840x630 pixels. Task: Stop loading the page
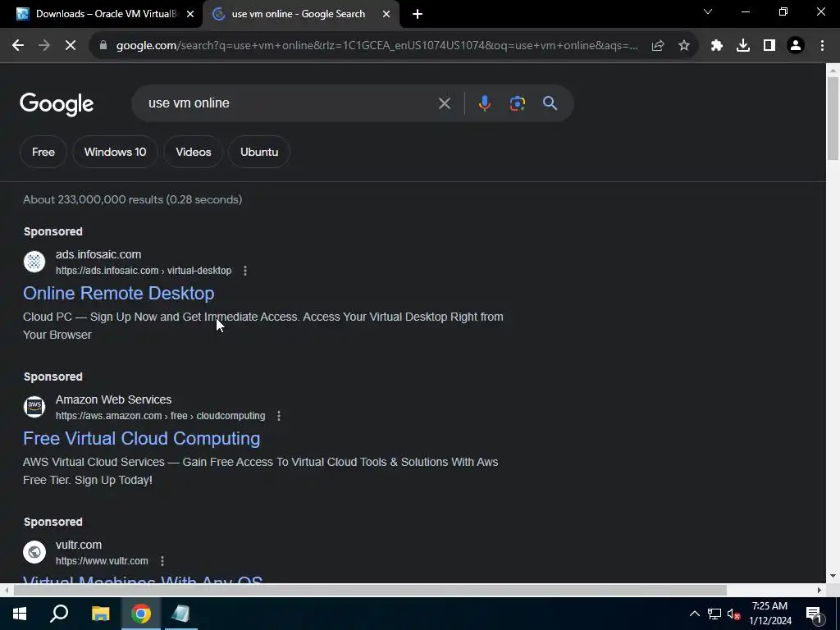pyautogui.click(x=71, y=46)
